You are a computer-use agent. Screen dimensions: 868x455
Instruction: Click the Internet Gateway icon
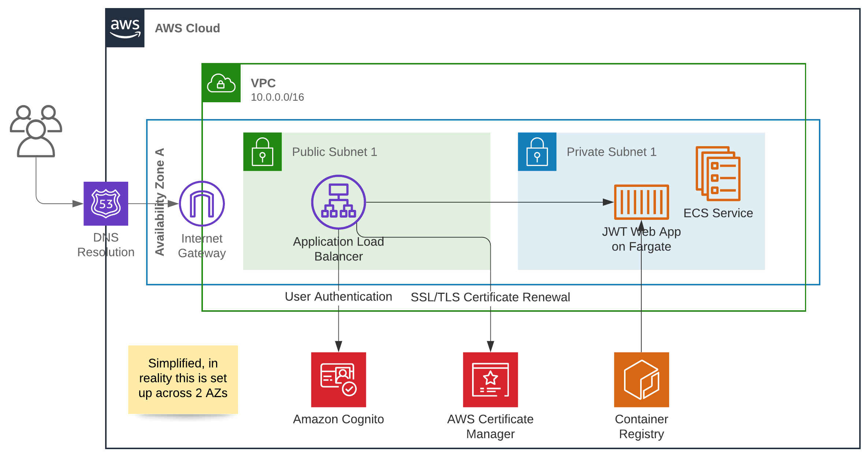click(x=202, y=204)
